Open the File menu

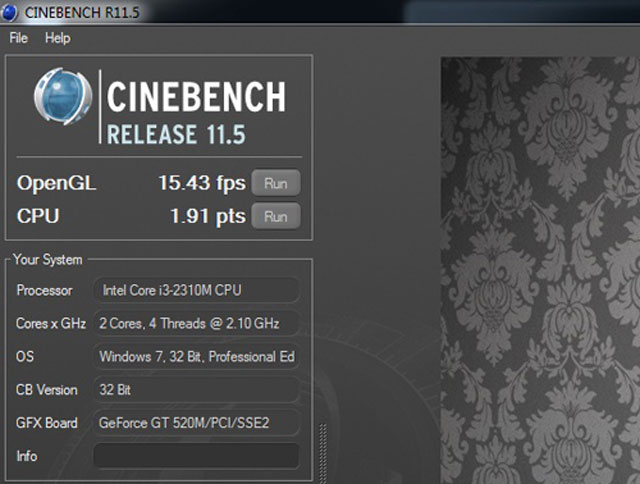click(19, 38)
